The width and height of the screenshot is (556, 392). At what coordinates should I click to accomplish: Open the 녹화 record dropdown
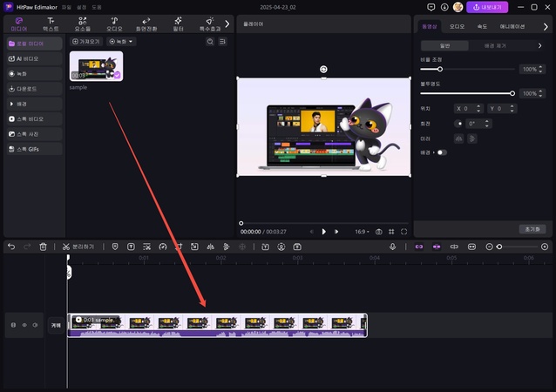pyautogui.click(x=121, y=41)
